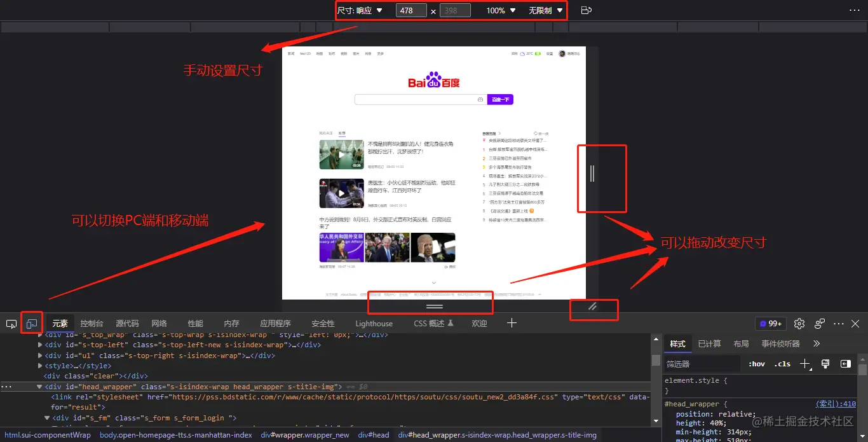Viewport: 868px width, 442px height.
Task: Click the 百度一下 search button
Action: (500, 99)
